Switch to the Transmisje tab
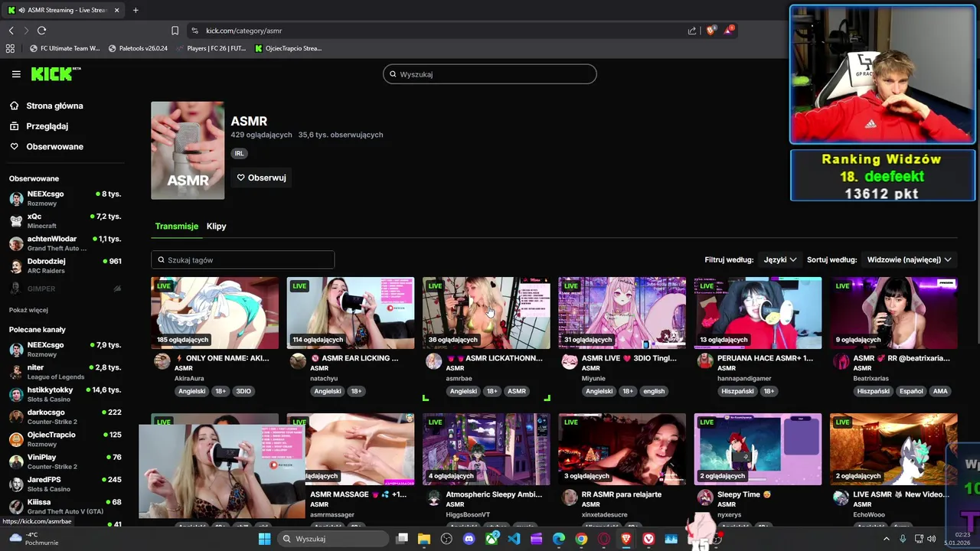Image resolution: width=980 pixels, height=551 pixels. click(x=177, y=227)
